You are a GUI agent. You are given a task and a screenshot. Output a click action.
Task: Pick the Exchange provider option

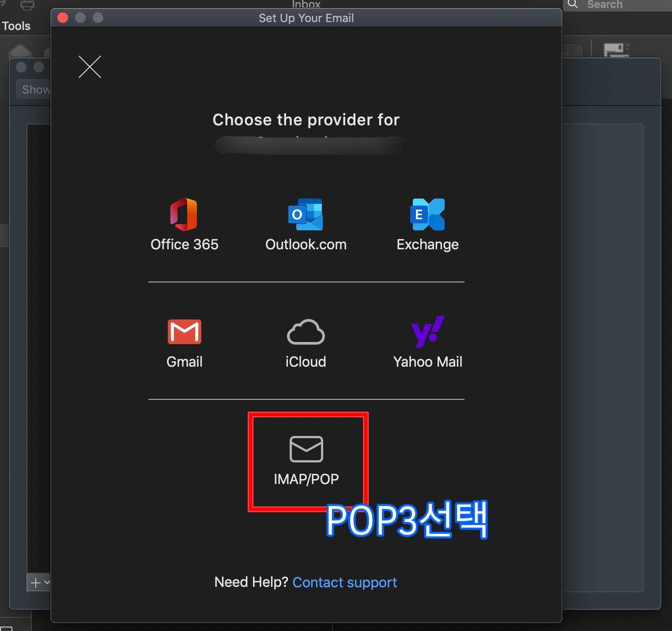pos(427,225)
